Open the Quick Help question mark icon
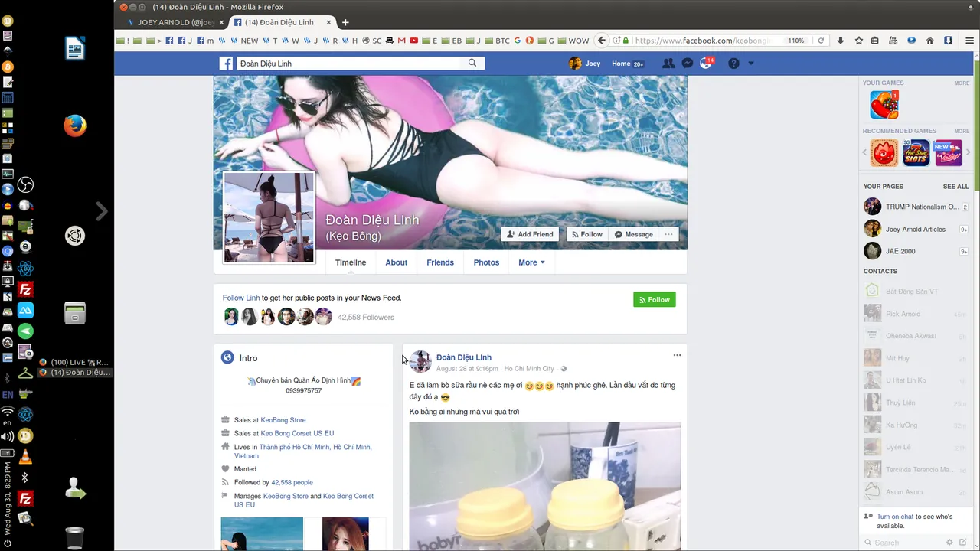 (733, 64)
